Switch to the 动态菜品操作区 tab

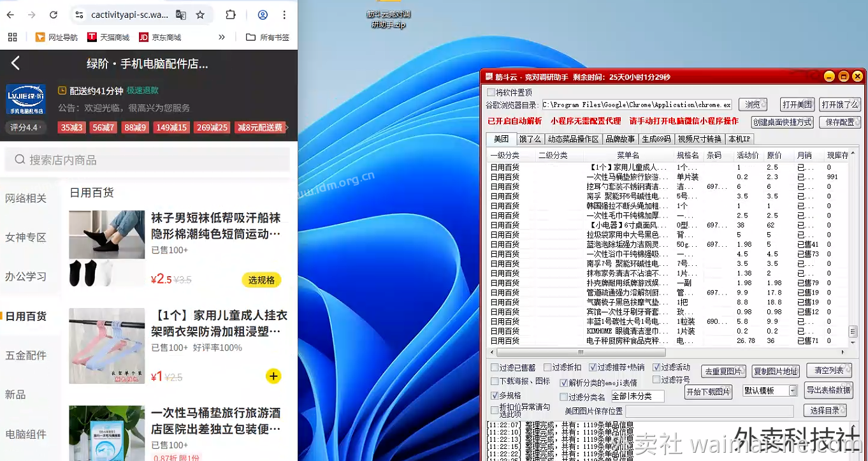click(573, 139)
